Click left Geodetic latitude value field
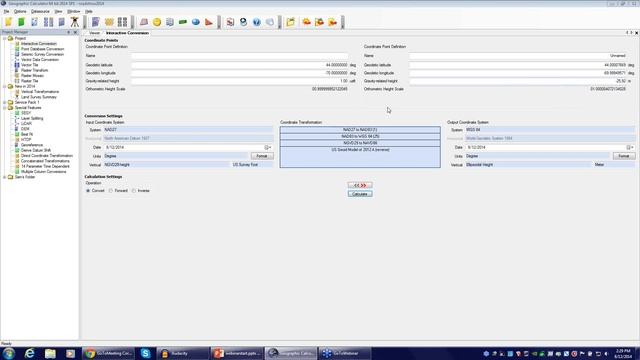The image size is (640, 360). click(240, 65)
